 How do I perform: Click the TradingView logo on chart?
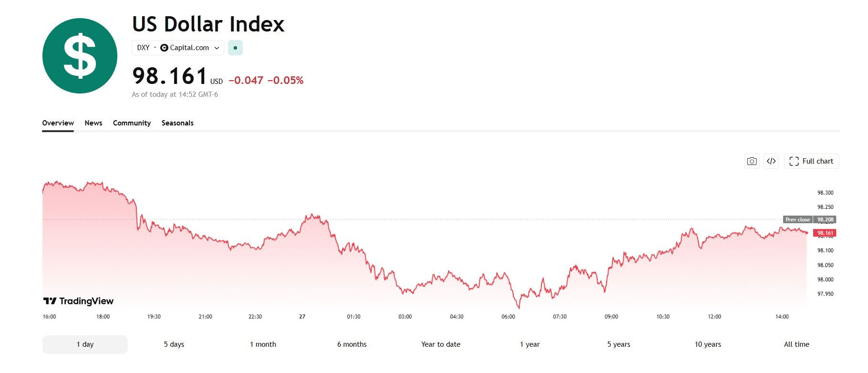79,301
